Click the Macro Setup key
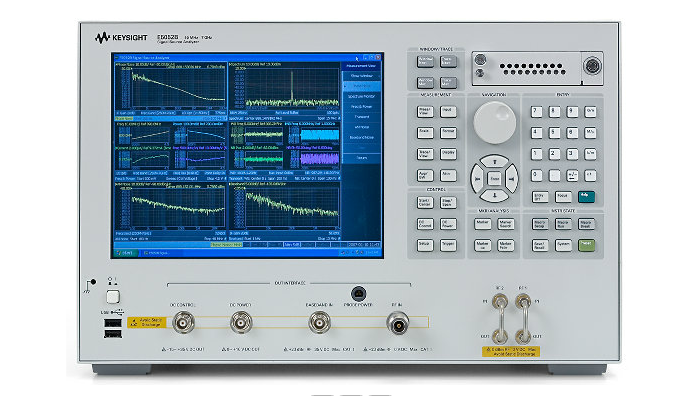The image size is (698, 396). 540,224
